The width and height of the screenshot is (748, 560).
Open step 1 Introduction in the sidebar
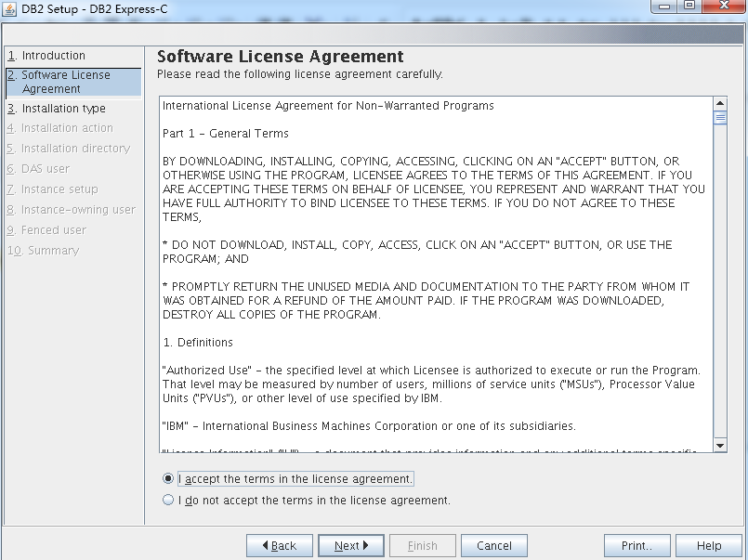coord(46,56)
